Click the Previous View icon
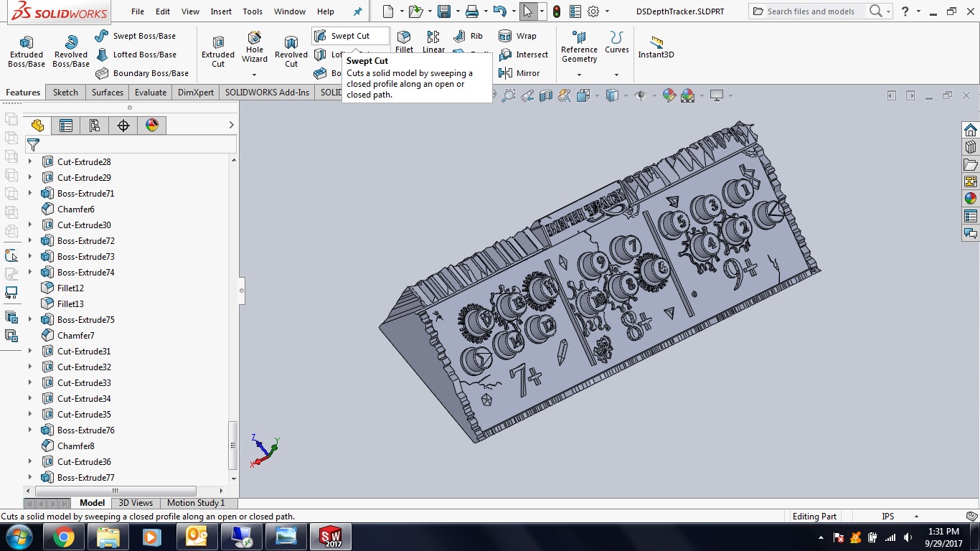 tap(527, 95)
